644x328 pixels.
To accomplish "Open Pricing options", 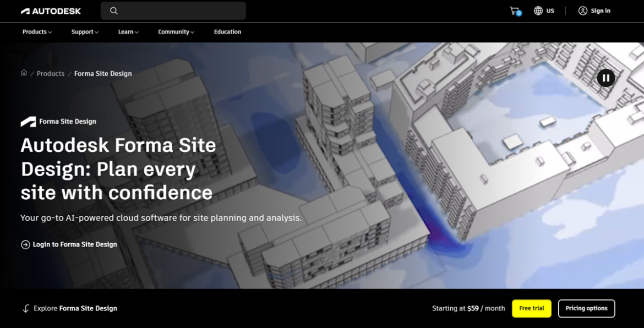I will pyautogui.click(x=586, y=309).
